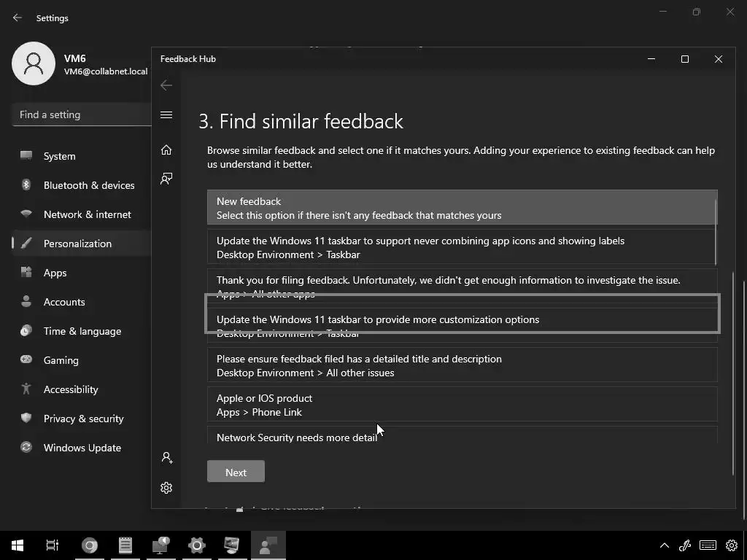Open Task View on the taskbar
The height and width of the screenshot is (560, 747).
[x=53, y=545]
